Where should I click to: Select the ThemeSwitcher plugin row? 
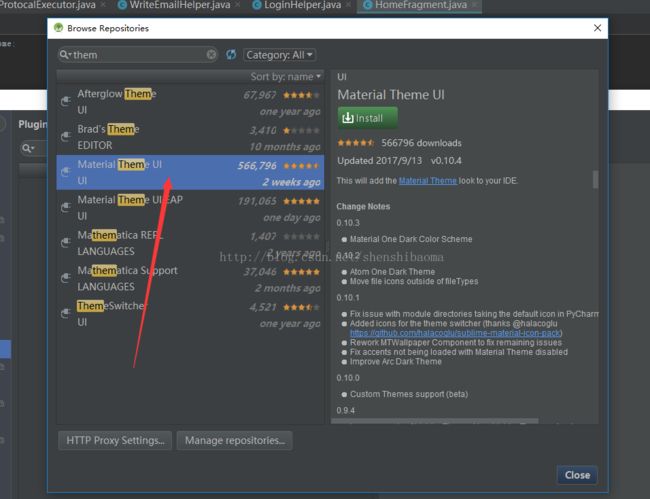pyautogui.click(x=190, y=314)
